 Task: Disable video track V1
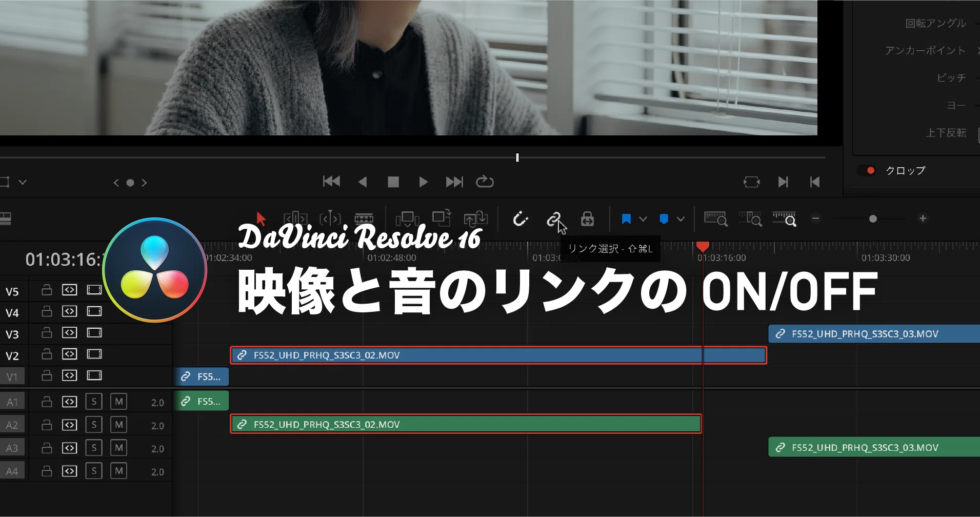coord(94,375)
